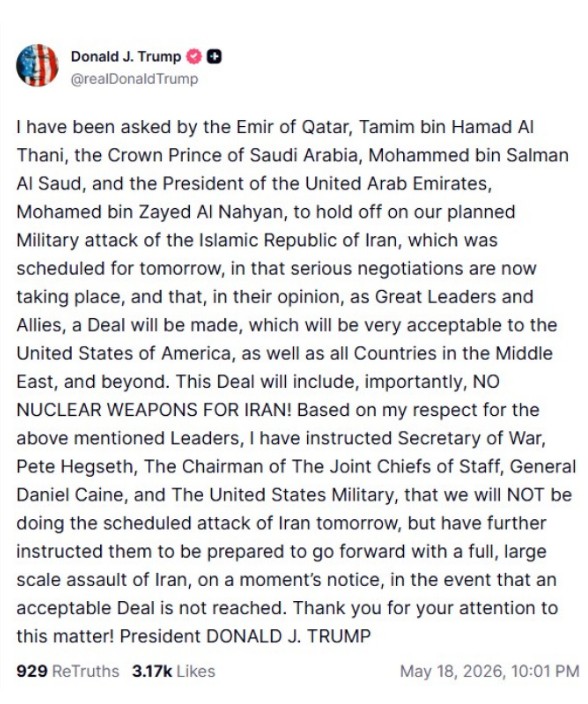Click 'Pete Hegseth' in the post body
The image size is (588, 704).
pos(75,466)
